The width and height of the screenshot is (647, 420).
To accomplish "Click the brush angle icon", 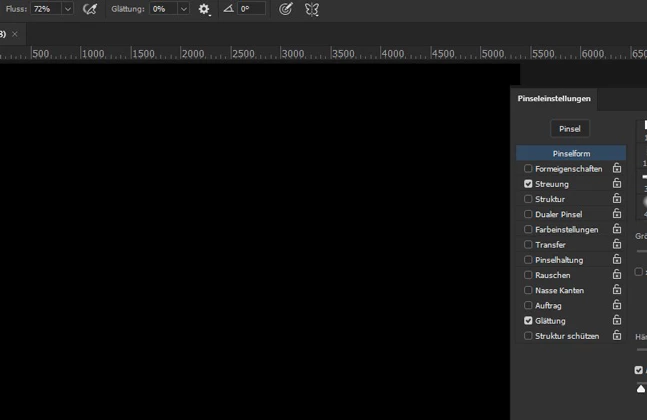I will click(228, 9).
